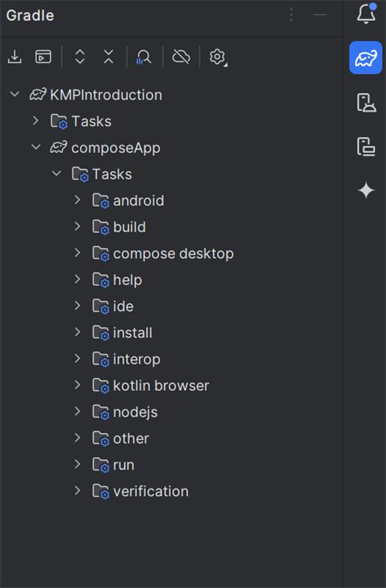Toggle Gradle offline mode cloud icon
The width and height of the screenshot is (386, 588).
click(181, 57)
